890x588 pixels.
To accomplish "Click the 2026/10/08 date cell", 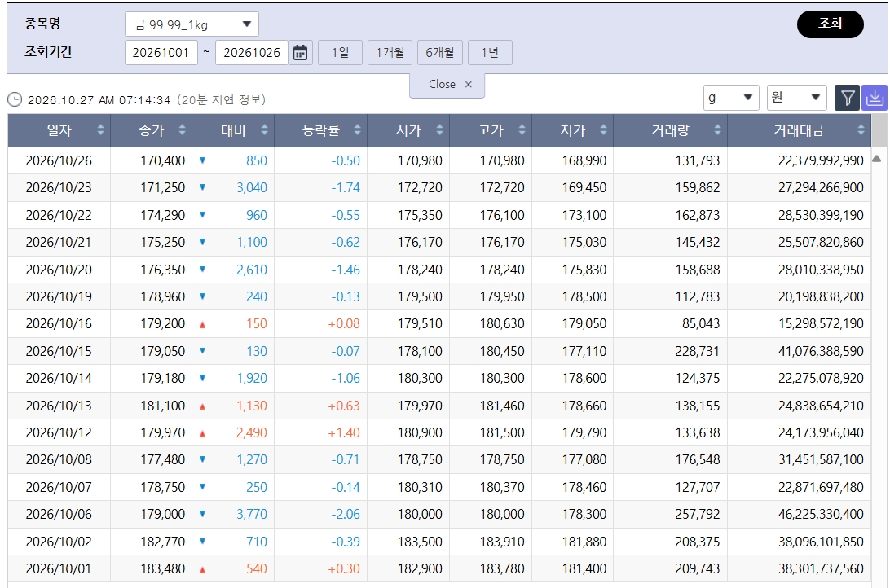I will (x=59, y=460).
